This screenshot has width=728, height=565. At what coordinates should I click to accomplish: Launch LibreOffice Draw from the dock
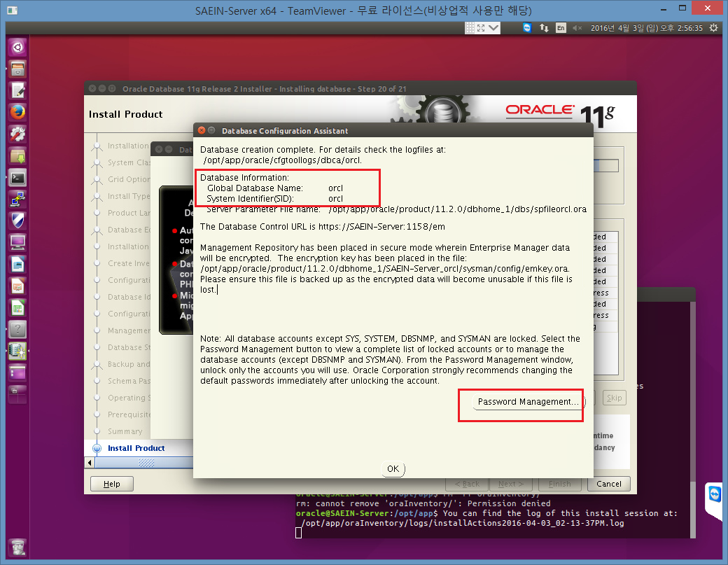point(17,264)
